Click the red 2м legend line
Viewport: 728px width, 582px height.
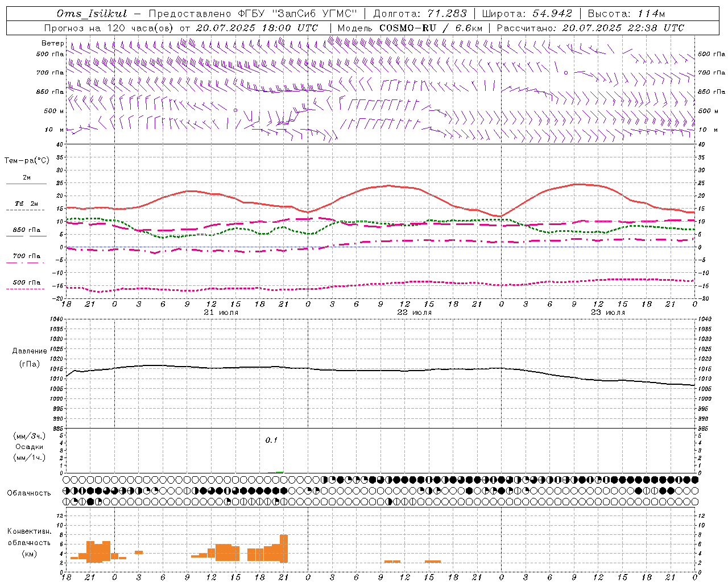click(26, 184)
